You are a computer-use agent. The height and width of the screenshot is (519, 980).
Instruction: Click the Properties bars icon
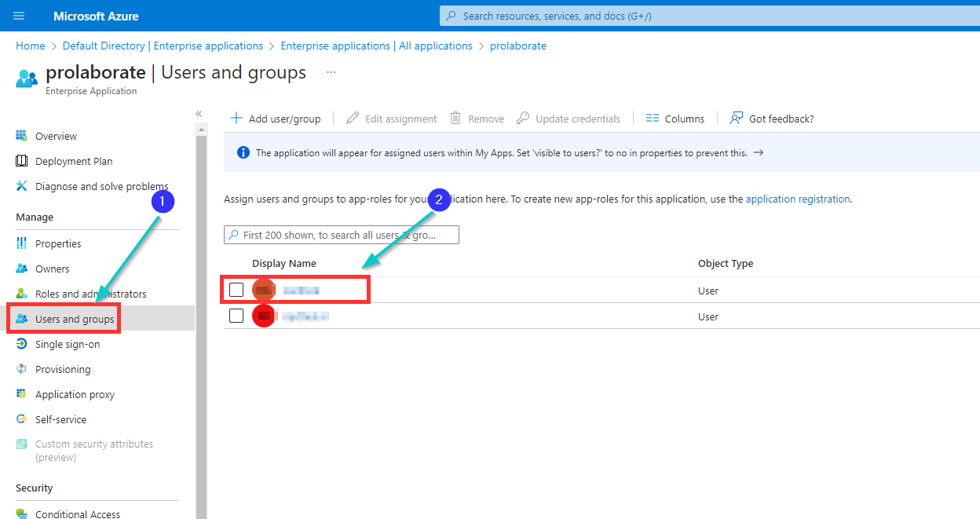[x=21, y=243]
